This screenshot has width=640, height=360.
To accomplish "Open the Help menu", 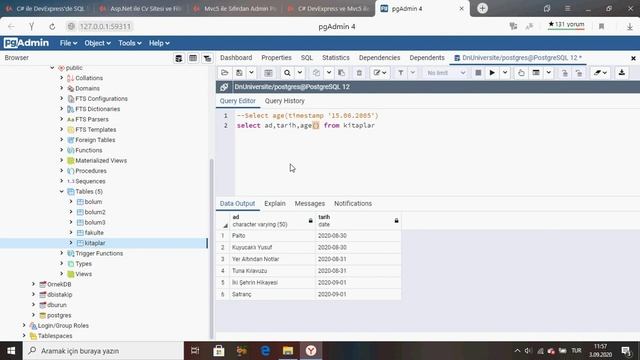I will 159,43.
